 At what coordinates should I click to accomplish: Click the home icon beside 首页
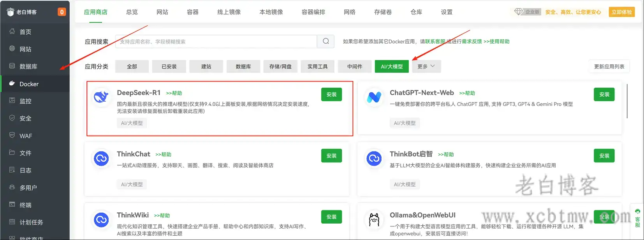click(x=12, y=32)
